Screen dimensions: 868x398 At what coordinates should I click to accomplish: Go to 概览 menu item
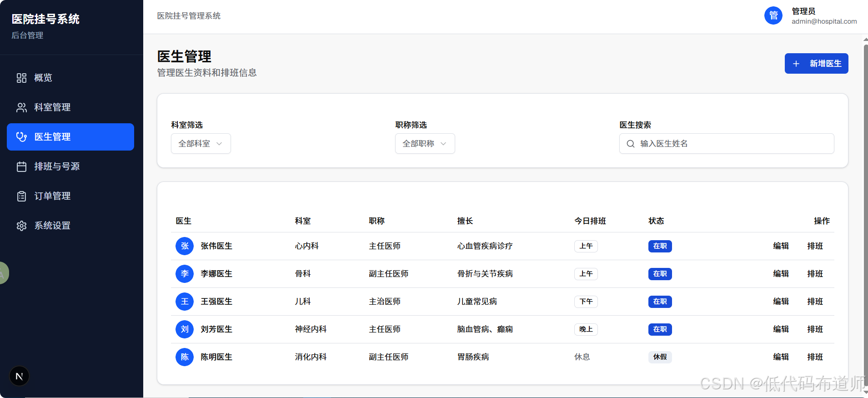click(x=70, y=78)
